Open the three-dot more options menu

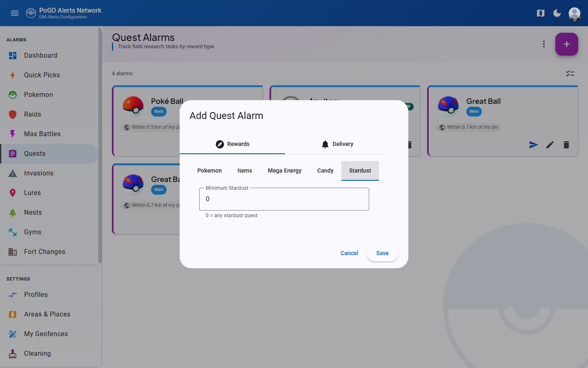tap(544, 44)
